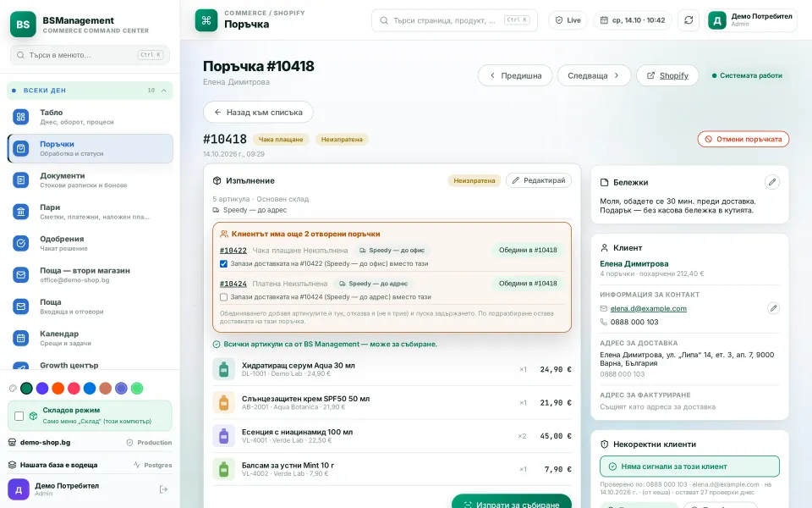
Task: Click Редактирай in Изпълнение card
Action: pyautogui.click(x=539, y=180)
